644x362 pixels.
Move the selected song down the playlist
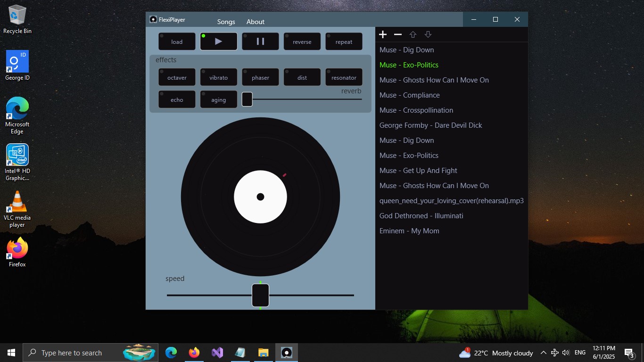tap(428, 34)
